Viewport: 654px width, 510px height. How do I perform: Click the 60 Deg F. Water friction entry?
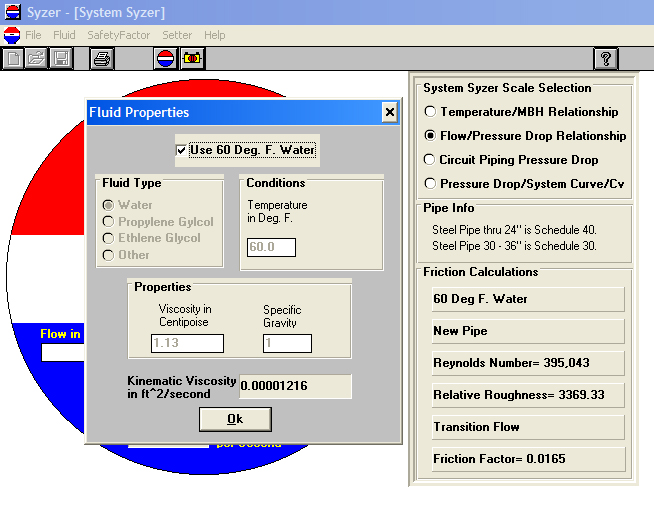[x=528, y=299]
